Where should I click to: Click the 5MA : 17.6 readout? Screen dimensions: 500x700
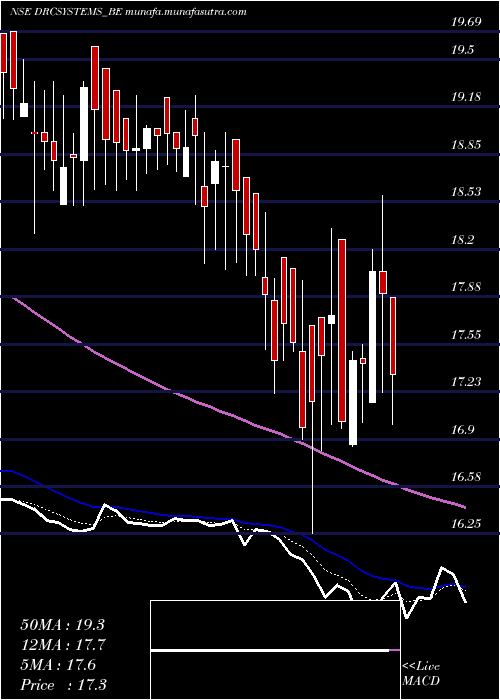(x=58, y=665)
